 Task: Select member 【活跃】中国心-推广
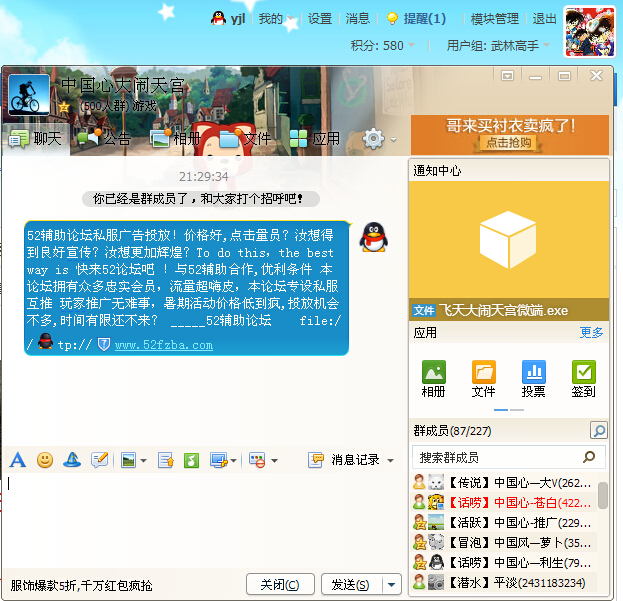click(503, 522)
